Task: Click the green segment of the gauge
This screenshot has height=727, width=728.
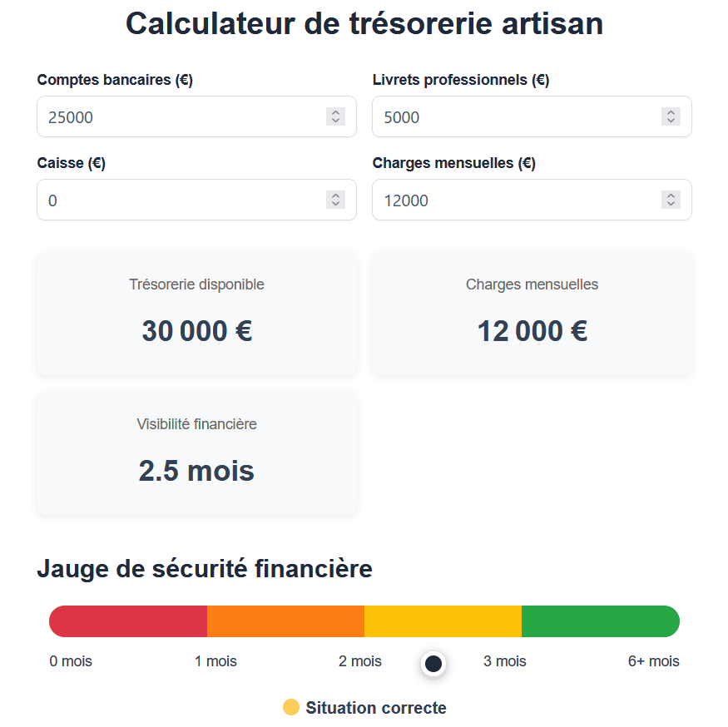Action: coord(601,621)
